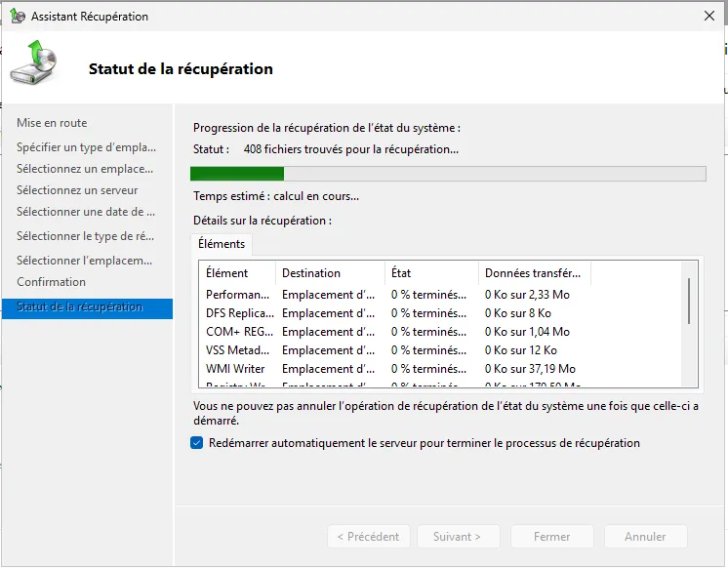Select the VSS Metadata row
Viewport: 728px width, 569px height.
pos(238,350)
